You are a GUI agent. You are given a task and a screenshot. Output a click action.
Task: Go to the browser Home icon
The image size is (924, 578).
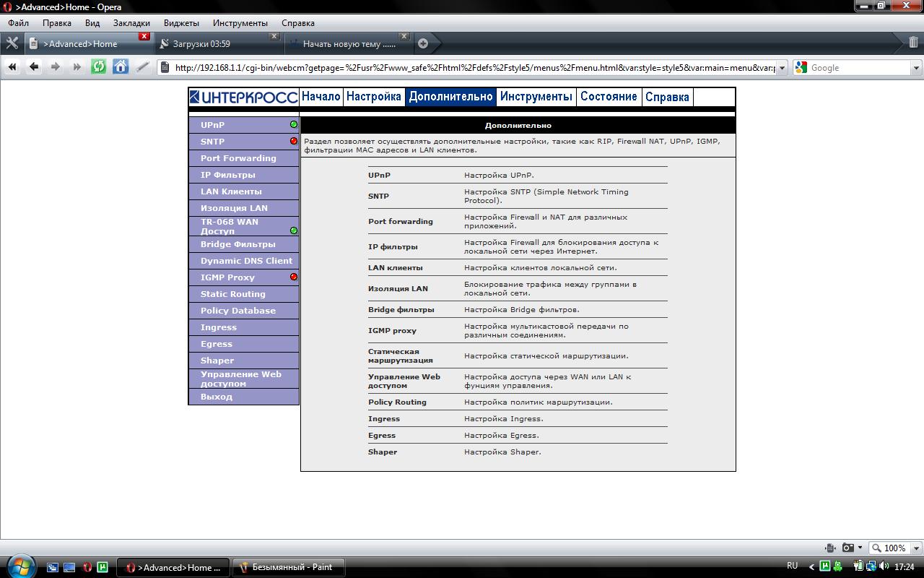click(x=121, y=67)
